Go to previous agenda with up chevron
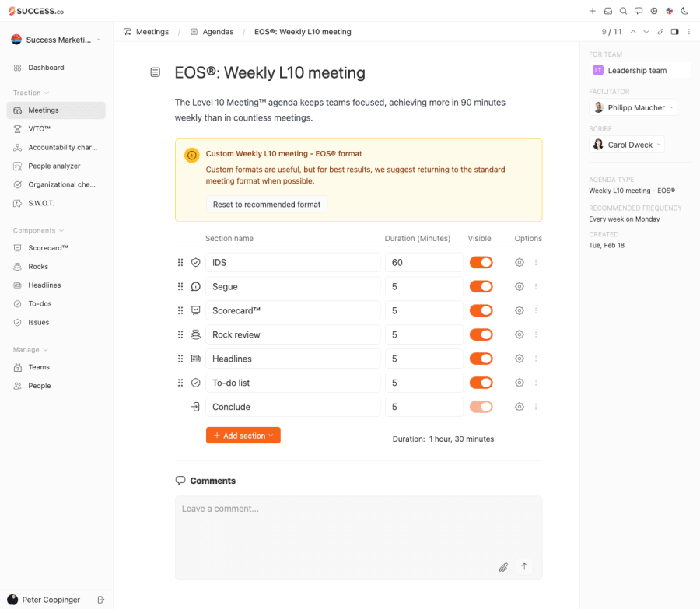The width and height of the screenshot is (700, 609). pos(633,32)
